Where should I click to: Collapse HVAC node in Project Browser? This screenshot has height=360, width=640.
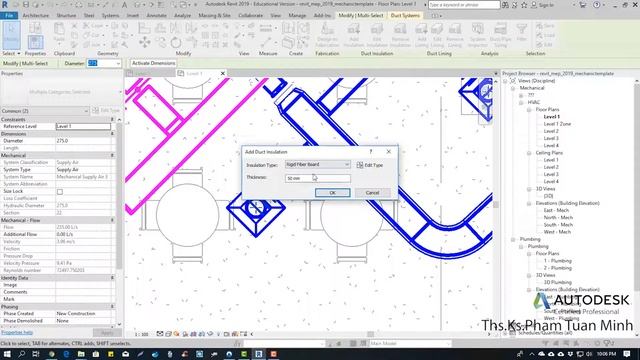521,102
